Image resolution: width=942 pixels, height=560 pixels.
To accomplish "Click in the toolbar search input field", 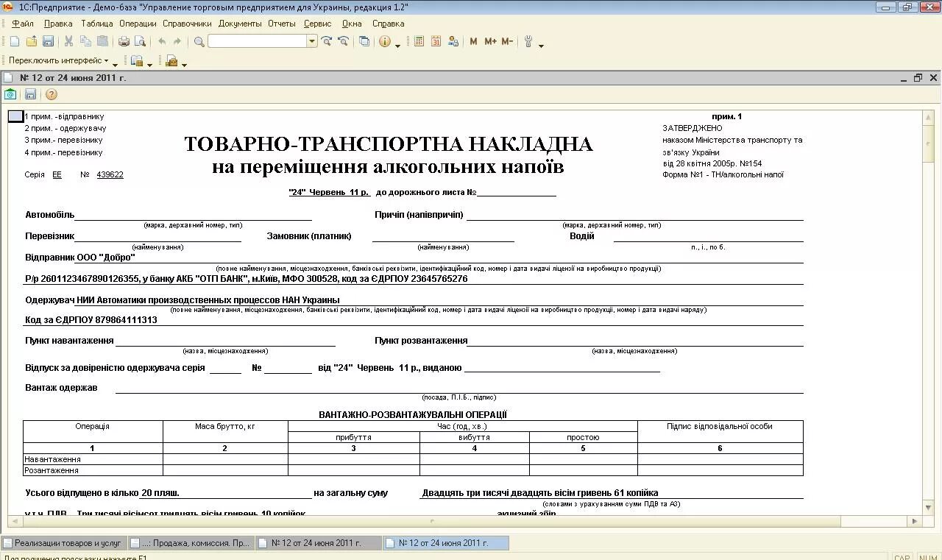I will pos(258,42).
